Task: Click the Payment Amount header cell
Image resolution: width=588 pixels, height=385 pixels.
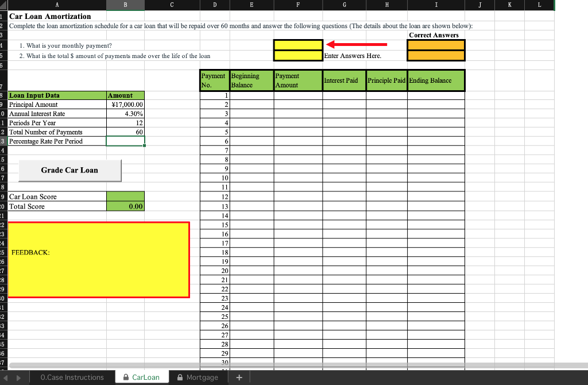Action: (298, 80)
